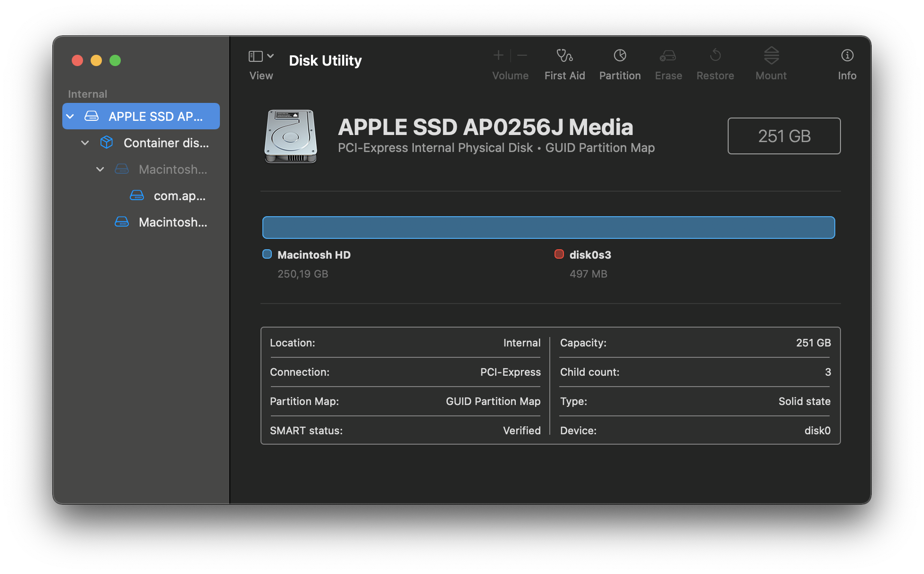
Task: Click the Child count value 3
Action: coord(828,372)
